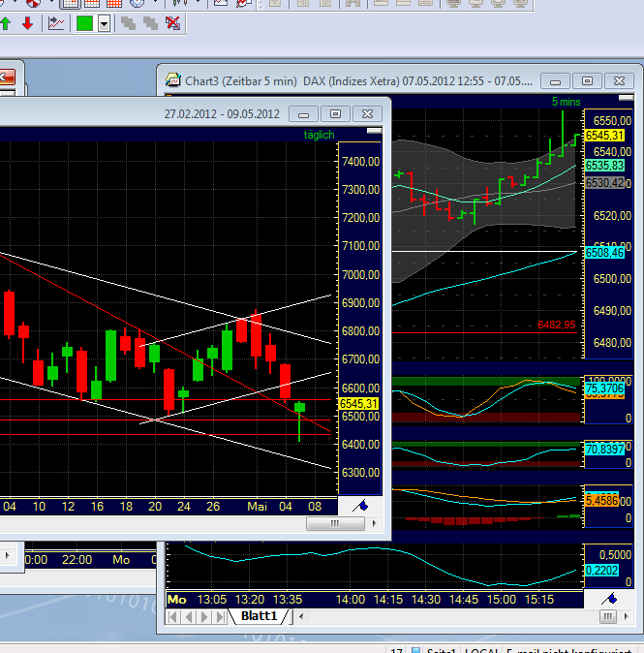
Task: Minimize the daily chart window
Action: [304, 113]
